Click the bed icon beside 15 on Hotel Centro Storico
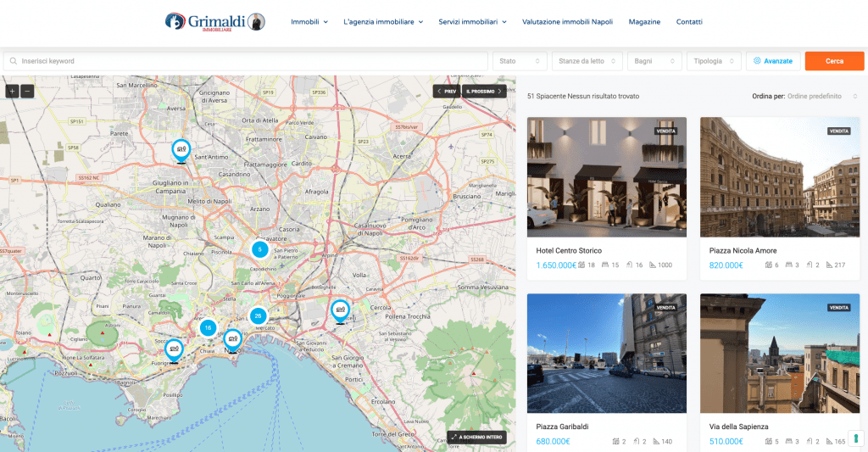 [605, 265]
